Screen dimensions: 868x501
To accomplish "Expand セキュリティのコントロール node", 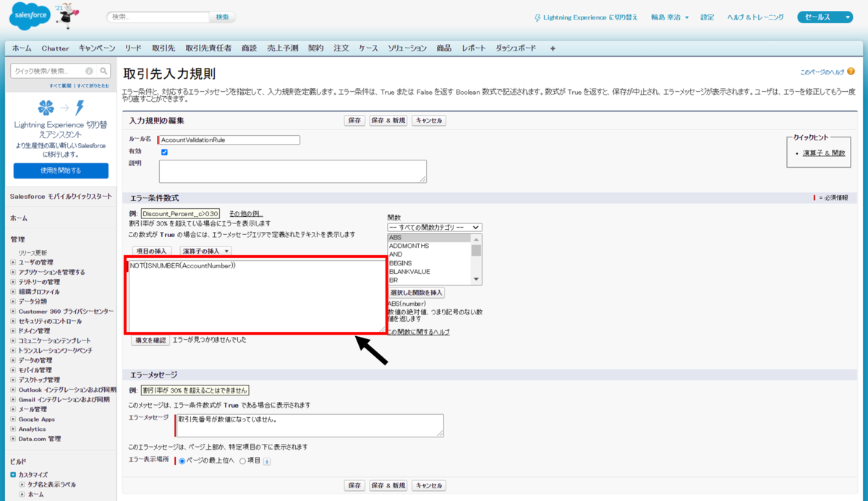I will click(x=13, y=321).
